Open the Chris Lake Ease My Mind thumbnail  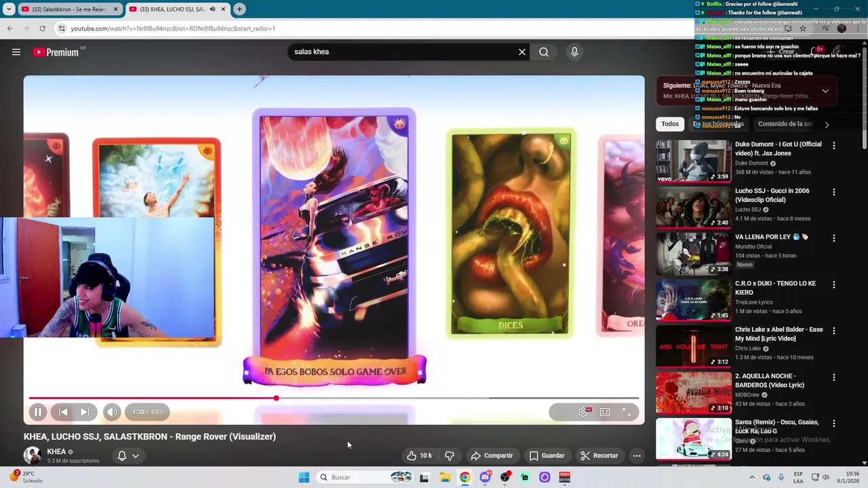[693, 346]
